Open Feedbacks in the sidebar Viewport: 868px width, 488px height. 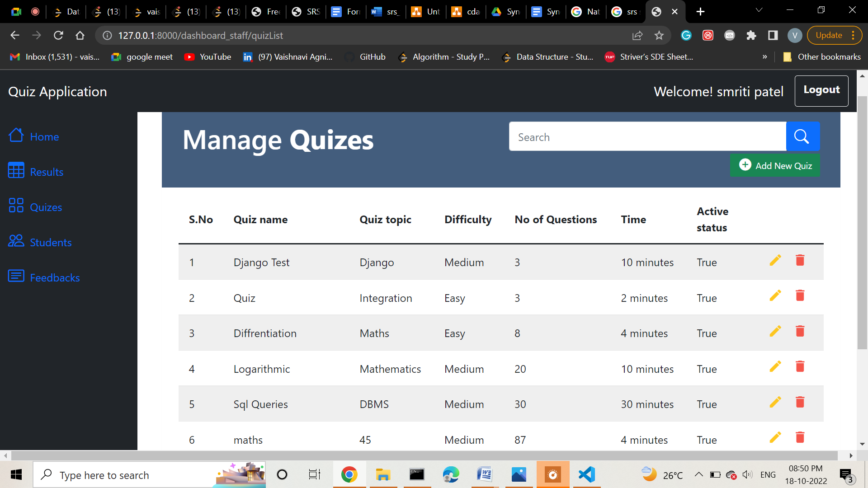[44, 277]
